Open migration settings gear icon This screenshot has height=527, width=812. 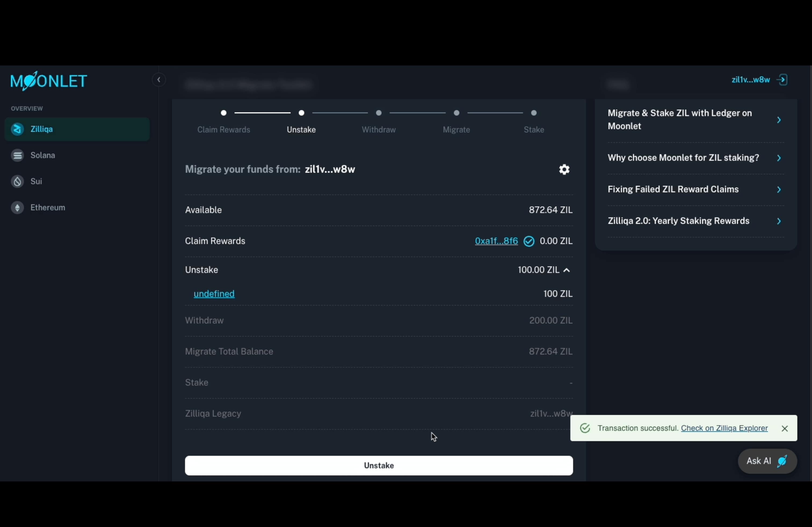[564, 169]
